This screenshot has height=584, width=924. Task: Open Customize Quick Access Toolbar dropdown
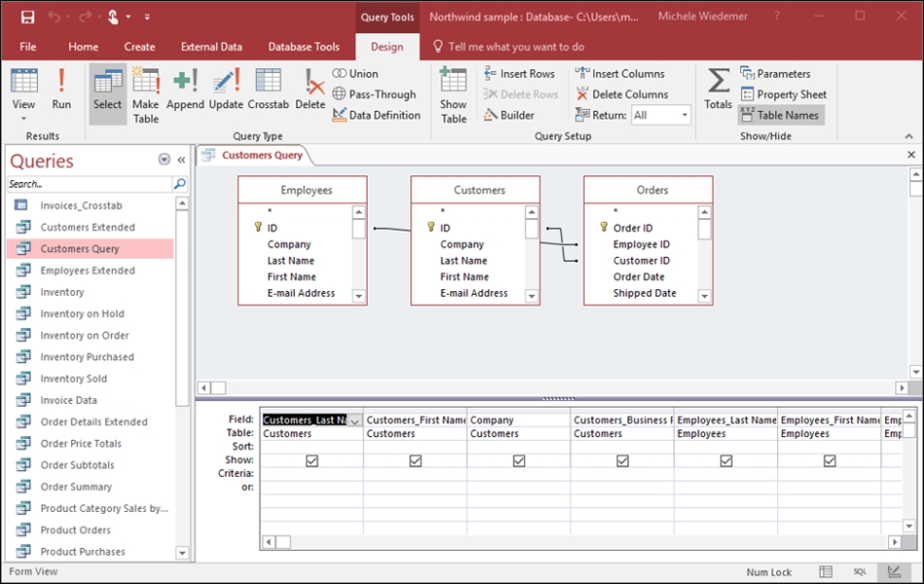(147, 18)
